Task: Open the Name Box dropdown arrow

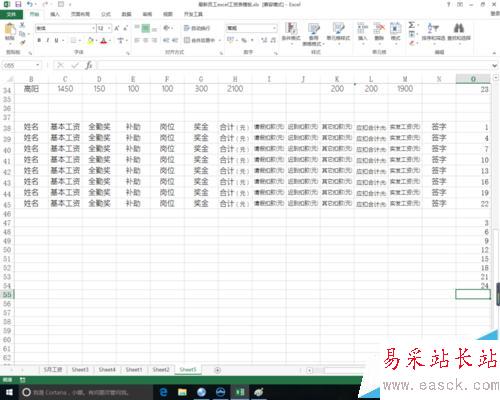Action: point(38,65)
